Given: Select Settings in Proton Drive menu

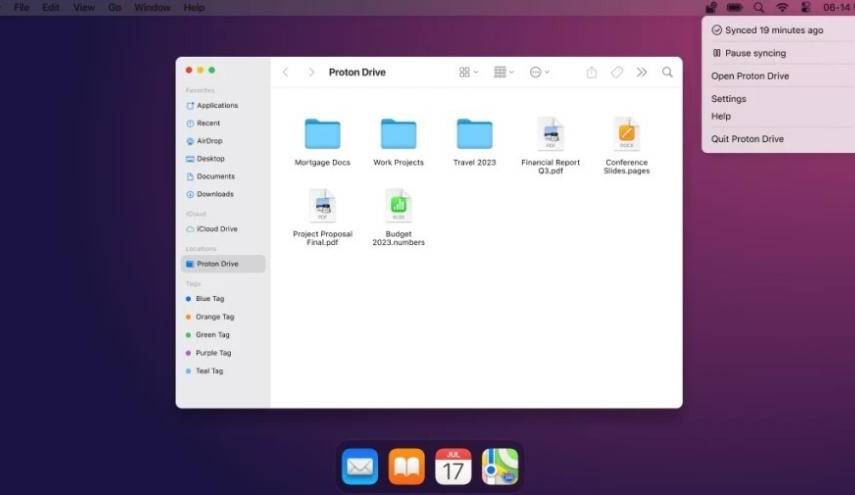Looking at the screenshot, I should click(x=728, y=99).
